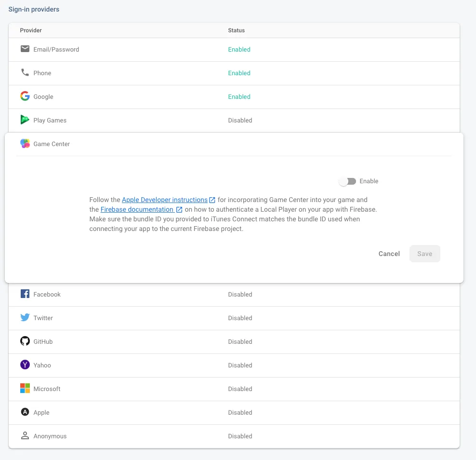Toggle the Game Center Enable switch

click(347, 181)
